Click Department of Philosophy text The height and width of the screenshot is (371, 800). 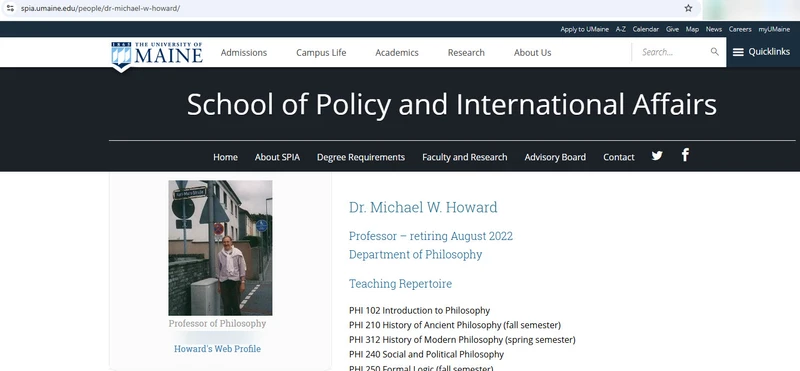(x=415, y=254)
